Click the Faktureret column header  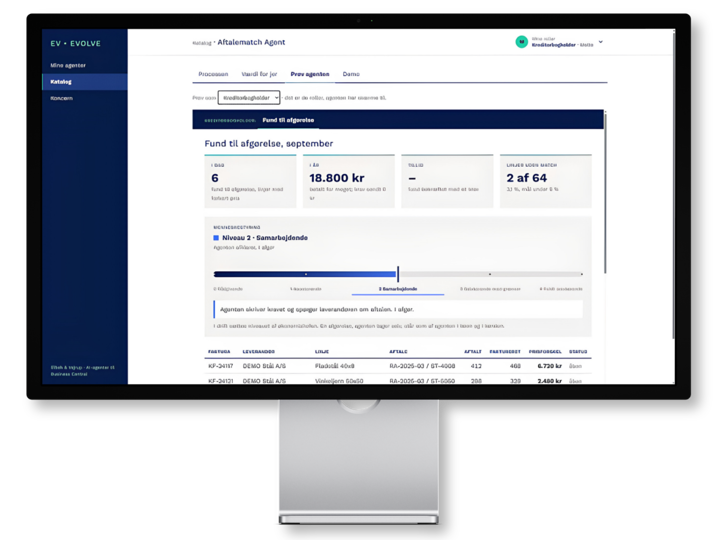(x=505, y=352)
